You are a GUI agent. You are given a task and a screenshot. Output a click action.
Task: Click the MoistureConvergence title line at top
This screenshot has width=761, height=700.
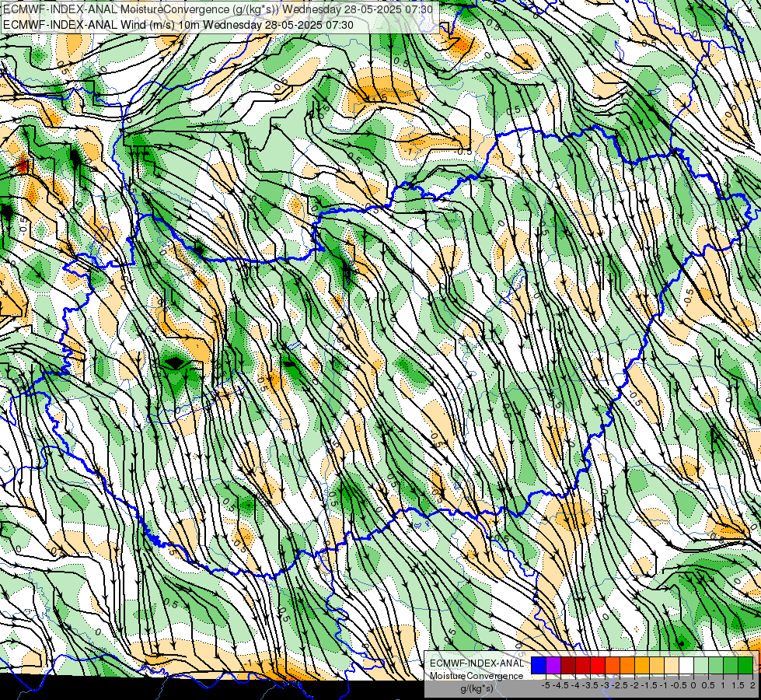(x=218, y=9)
